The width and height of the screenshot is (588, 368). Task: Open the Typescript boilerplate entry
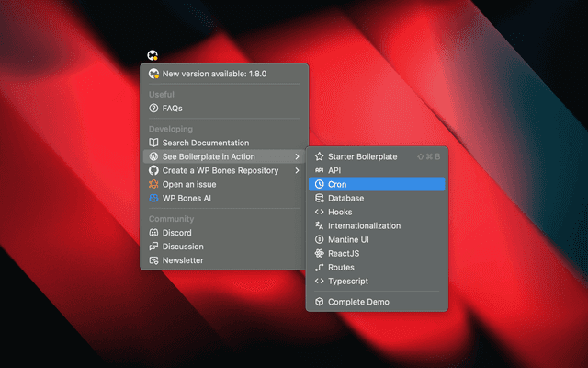coord(348,281)
